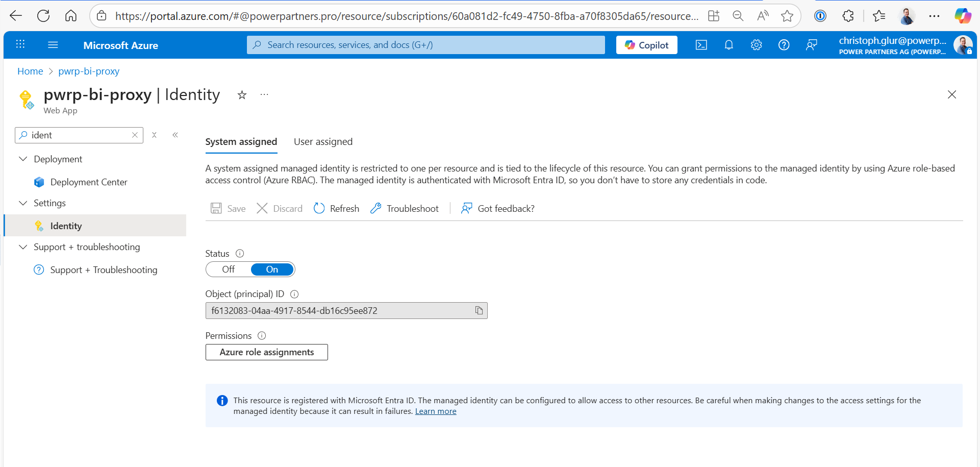Set Status toggle to On

pyautogui.click(x=272, y=269)
